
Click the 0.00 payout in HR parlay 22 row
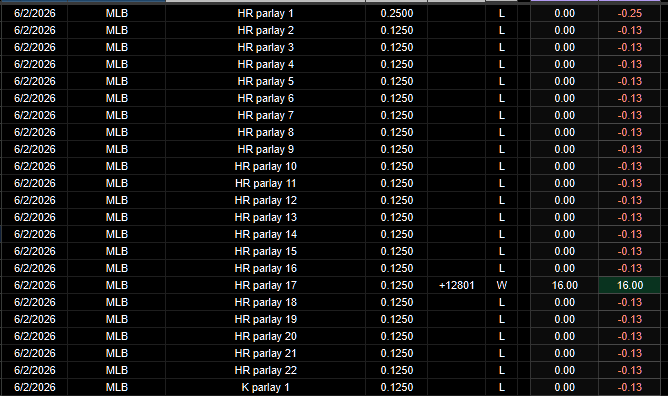tap(564, 370)
